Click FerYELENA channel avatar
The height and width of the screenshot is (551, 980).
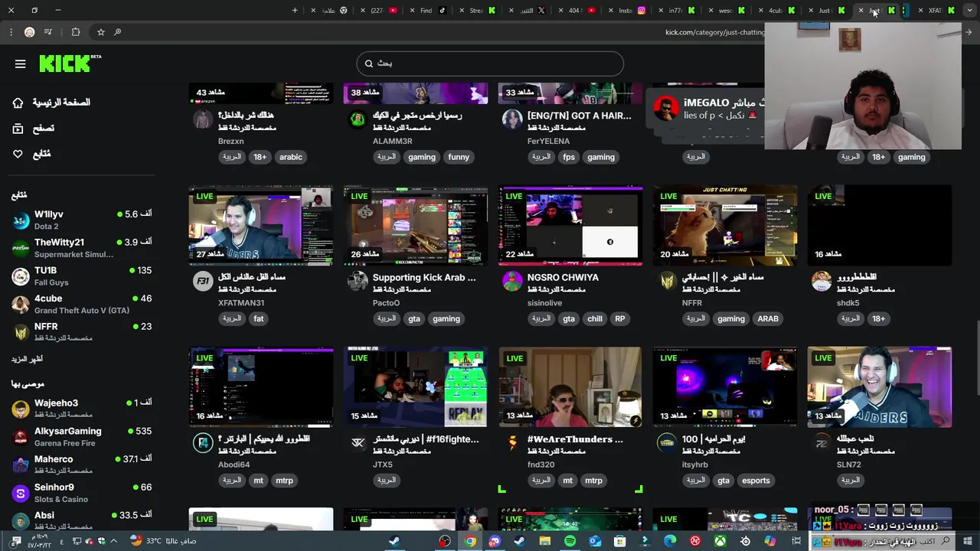[512, 119]
